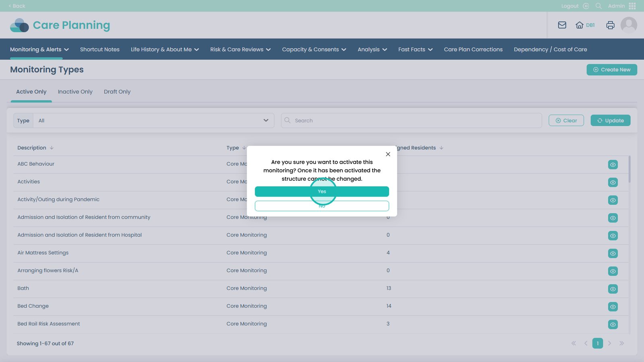Click the Logout icon
The image size is (644, 362).
pyautogui.click(x=586, y=6)
